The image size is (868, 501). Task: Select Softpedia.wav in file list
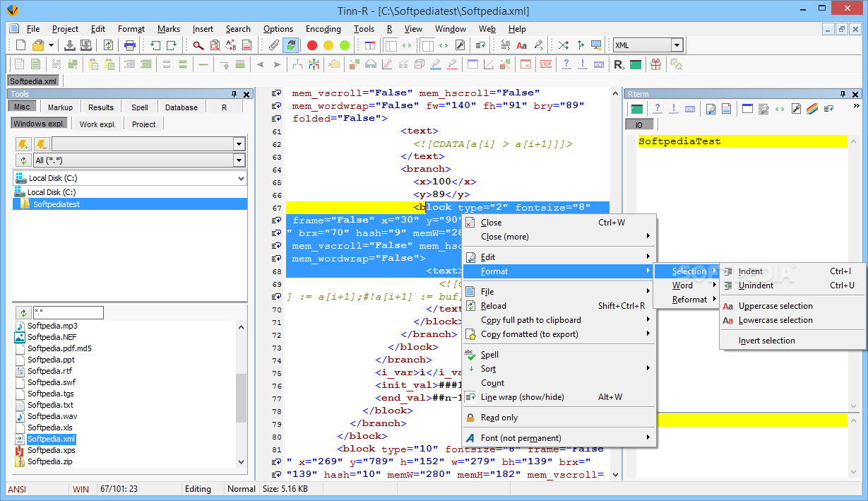(52, 416)
